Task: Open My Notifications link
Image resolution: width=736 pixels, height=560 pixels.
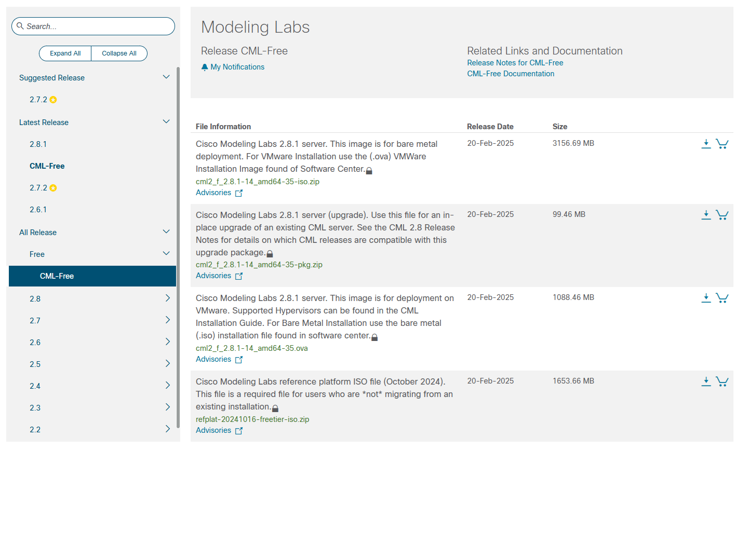Action: click(237, 67)
